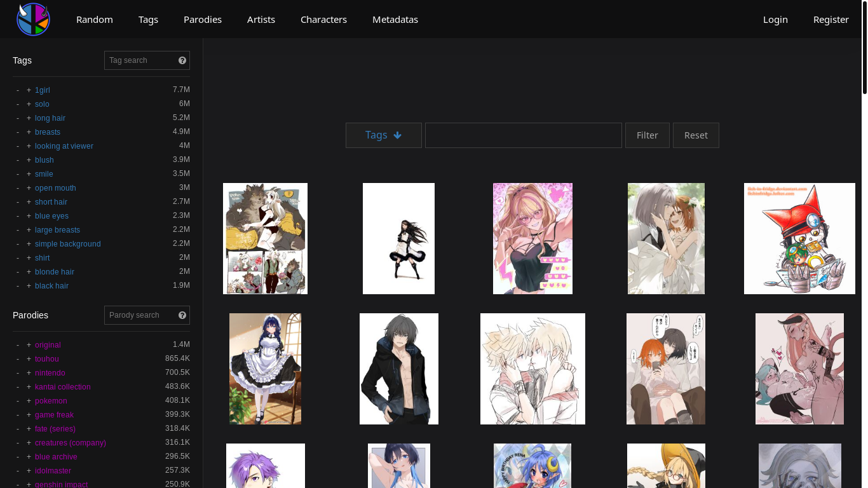Open the looking at viewer tag

tap(64, 146)
